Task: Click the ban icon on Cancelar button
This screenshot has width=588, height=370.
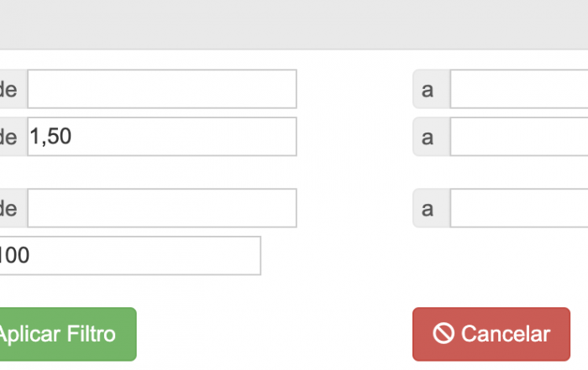Action: pos(444,333)
